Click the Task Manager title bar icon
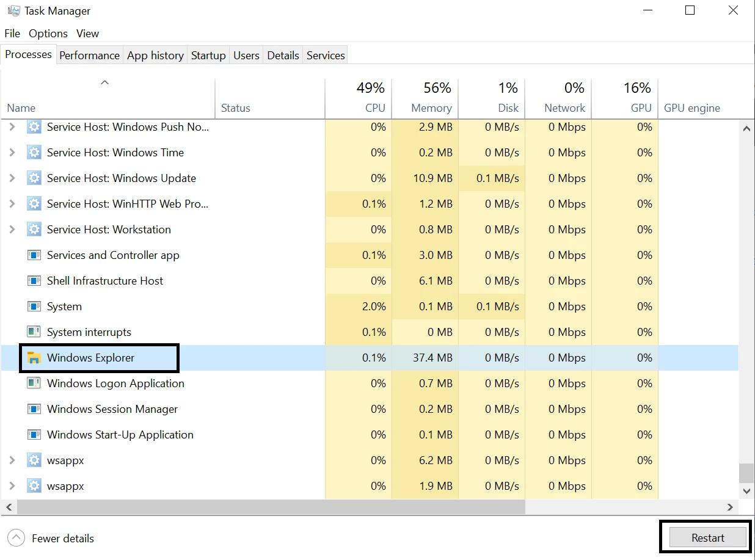Image resolution: width=755 pixels, height=560 pixels. tap(13, 11)
